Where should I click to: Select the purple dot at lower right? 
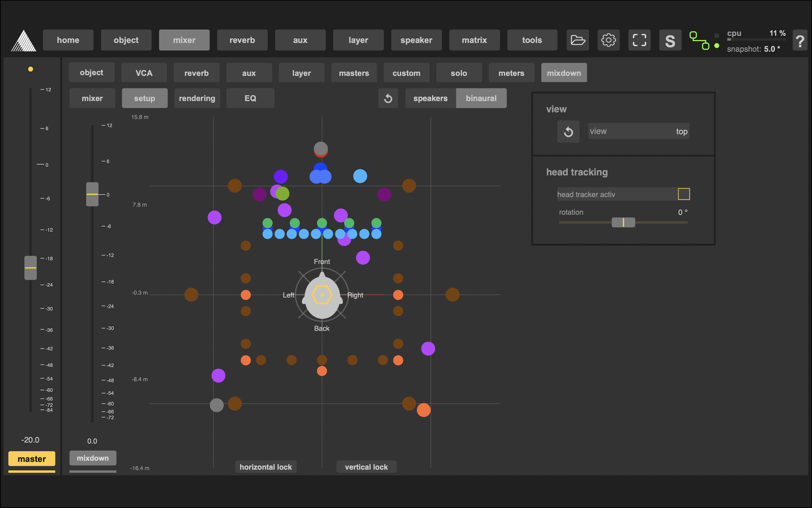pos(428,349)
